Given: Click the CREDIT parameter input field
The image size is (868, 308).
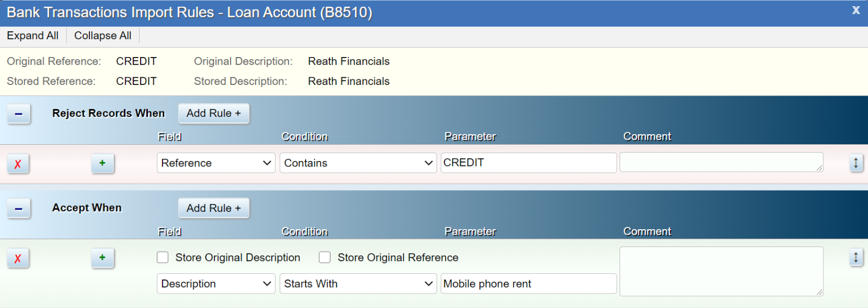Looking at the screenshot, I should (x=528, y=163).
